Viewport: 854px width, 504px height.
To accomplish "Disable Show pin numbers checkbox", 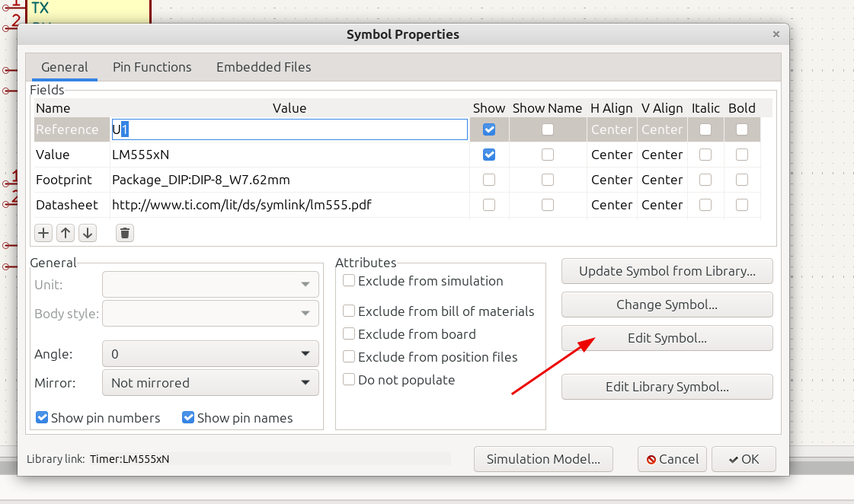I will click(x=42, y=417).
